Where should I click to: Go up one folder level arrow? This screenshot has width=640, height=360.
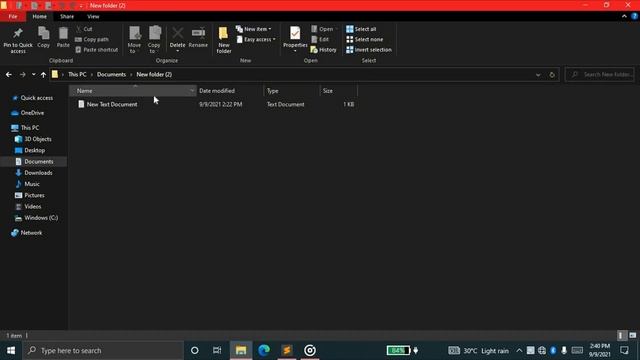click(x=43, y=75)
